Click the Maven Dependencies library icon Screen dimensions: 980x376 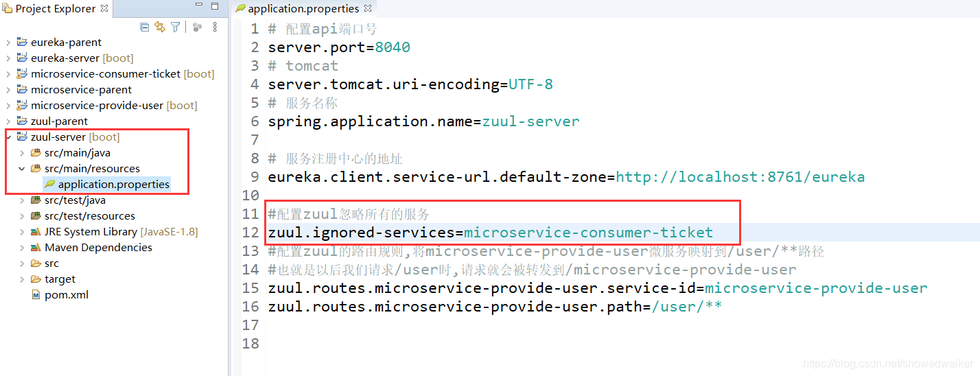click(36, 247)
